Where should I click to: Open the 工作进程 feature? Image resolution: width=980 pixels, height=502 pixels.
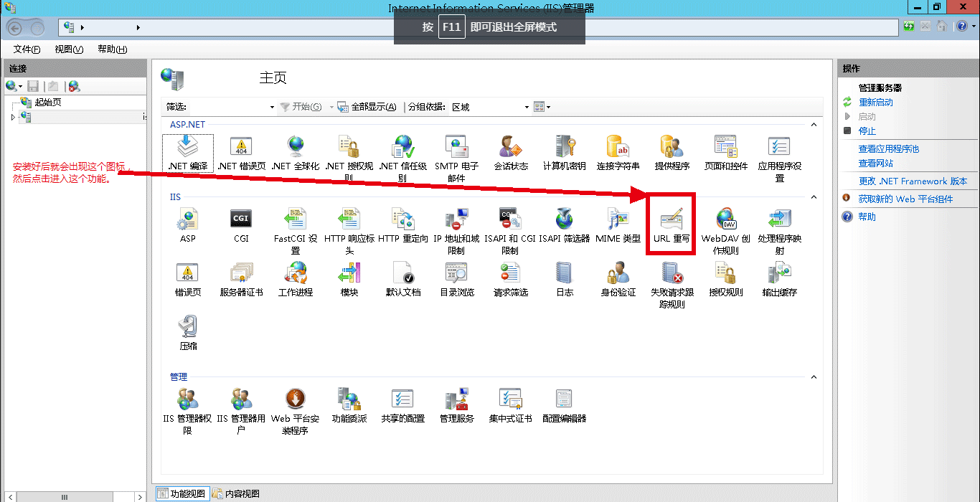click(x=295, y=280)
